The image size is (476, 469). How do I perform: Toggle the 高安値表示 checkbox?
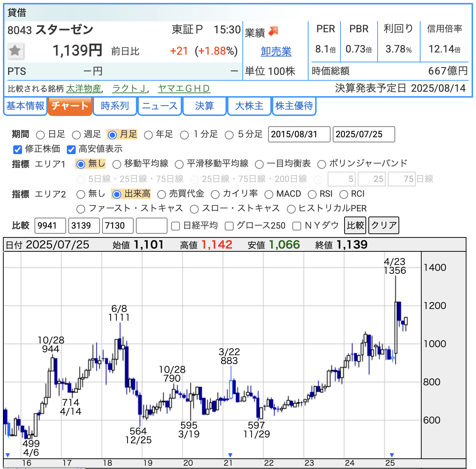[71, 149]
